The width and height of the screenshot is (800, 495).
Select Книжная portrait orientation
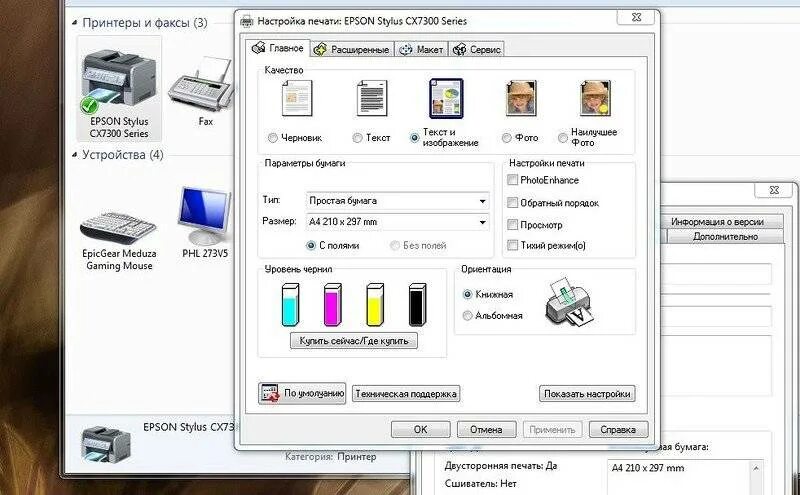(467, 294)
